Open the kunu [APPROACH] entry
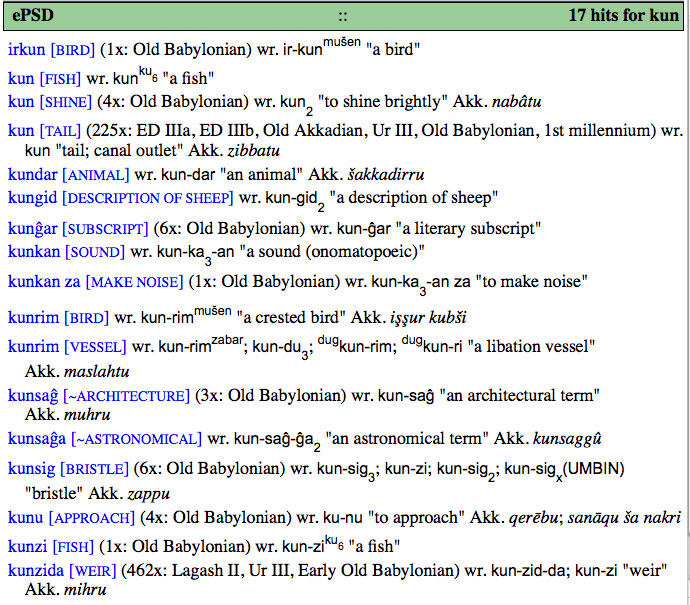The width and height of the screenshot is (690, 605). click(71, 517)
